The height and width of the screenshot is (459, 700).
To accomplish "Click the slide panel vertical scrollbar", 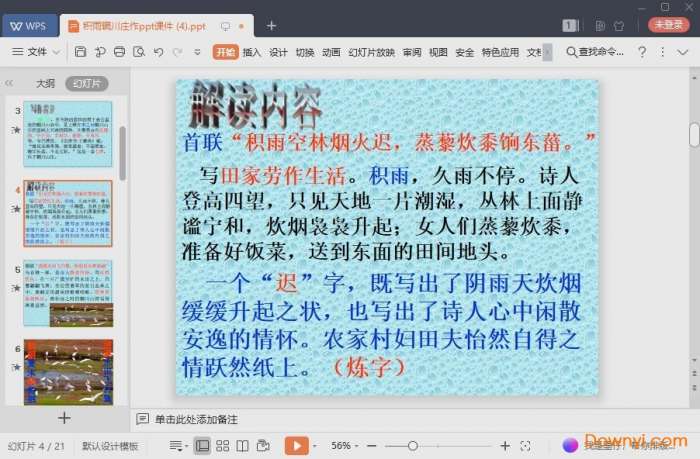I will [x=122, y=153].
